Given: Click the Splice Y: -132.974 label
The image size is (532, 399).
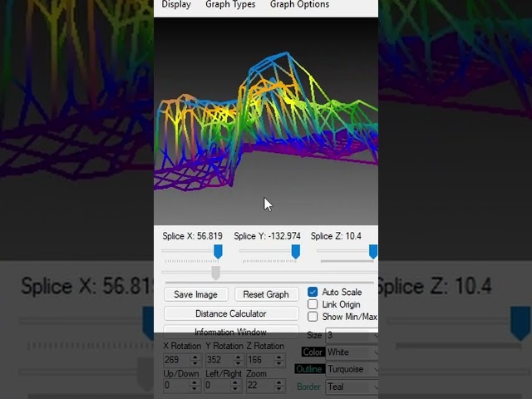Looking at the screenshot, I should pos(267,236).
